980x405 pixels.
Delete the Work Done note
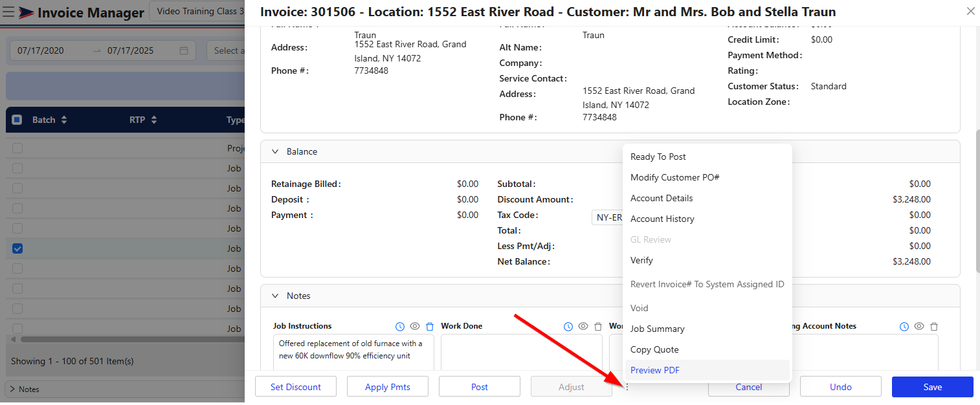(x=598, y=327)
